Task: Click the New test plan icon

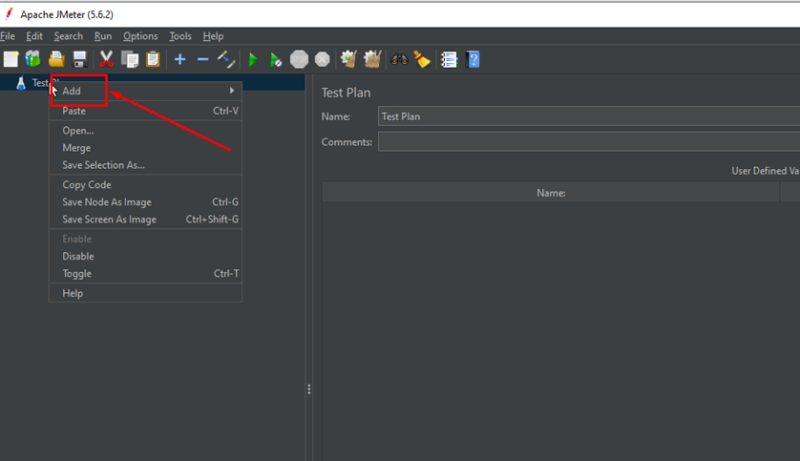Action: tap(11, 59)
